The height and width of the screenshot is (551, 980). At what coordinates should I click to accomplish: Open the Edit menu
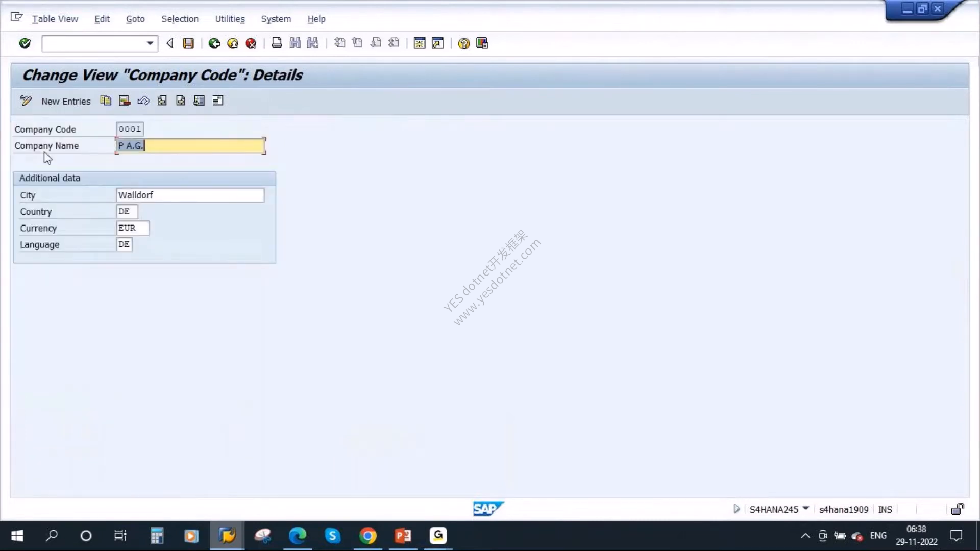[102, 19]
